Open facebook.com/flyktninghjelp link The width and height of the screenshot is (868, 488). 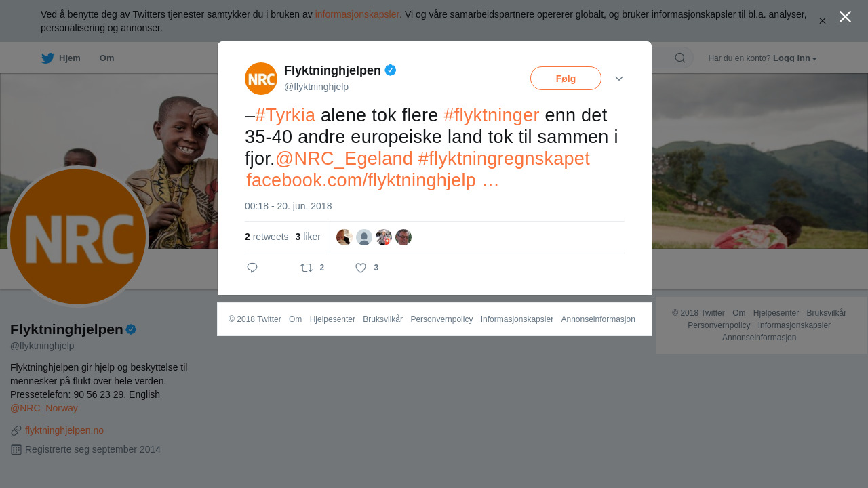(372, 180)
